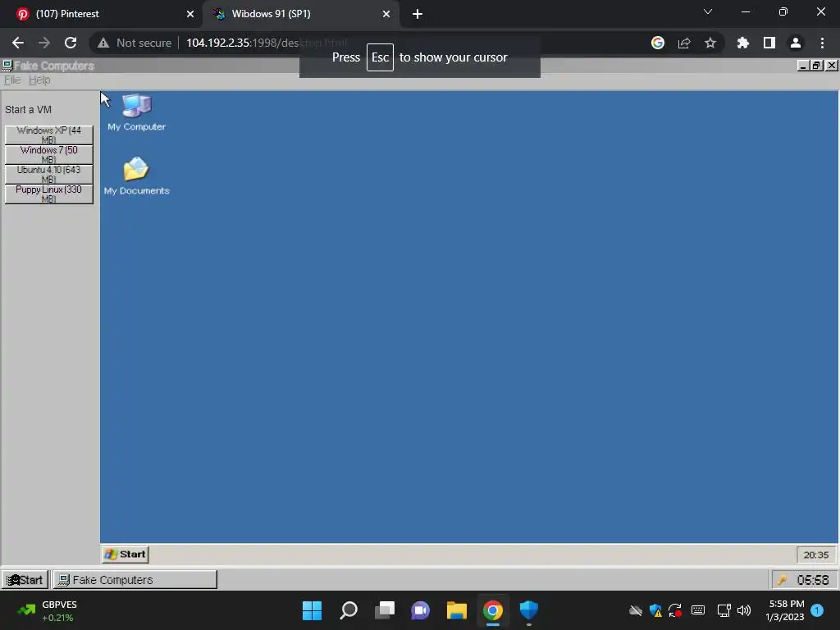Switch to the Wibdows 91 (SP1) tab
This screenshot has height=630, width=840.
(x=300, y=14)
